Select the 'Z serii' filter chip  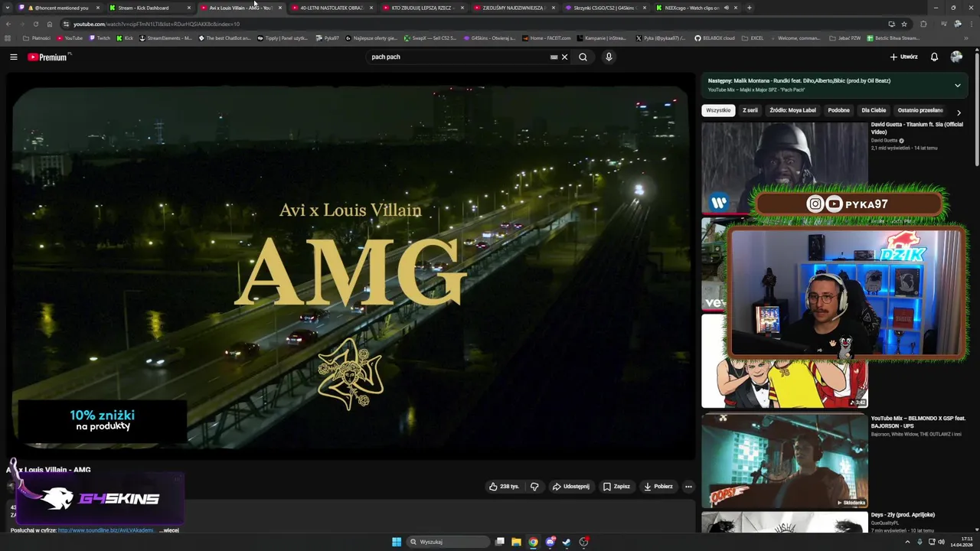coord(750,110)
